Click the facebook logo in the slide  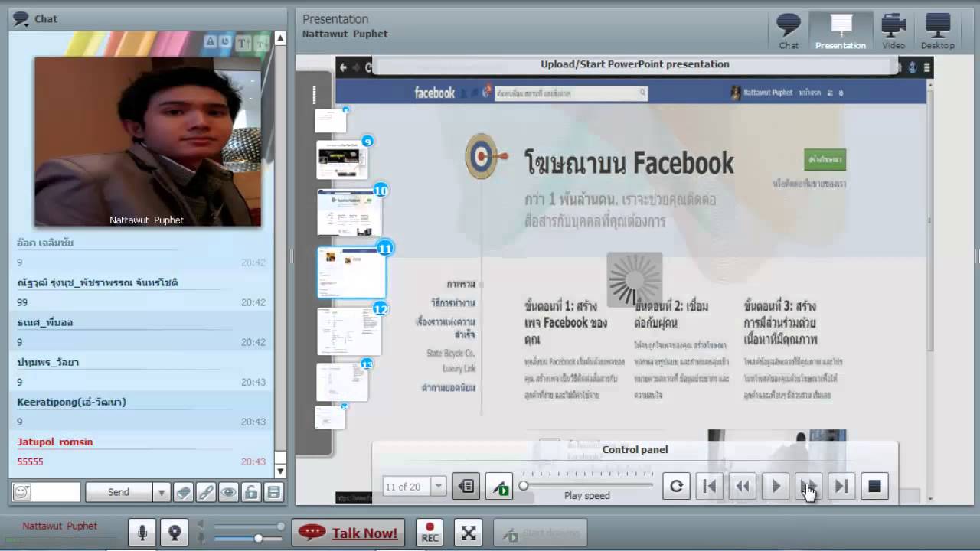[435, 93]
